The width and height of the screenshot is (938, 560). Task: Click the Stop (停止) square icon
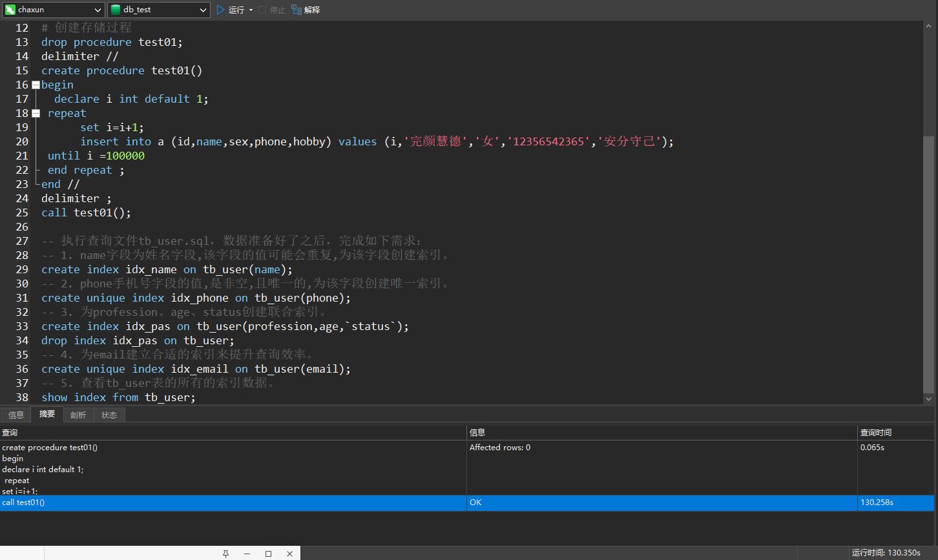[262, 10]
